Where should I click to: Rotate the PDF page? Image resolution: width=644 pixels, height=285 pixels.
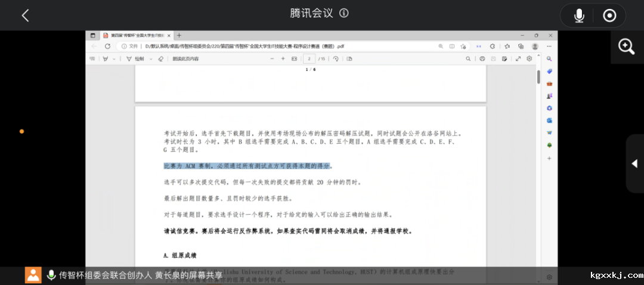(x=336, y=58)
